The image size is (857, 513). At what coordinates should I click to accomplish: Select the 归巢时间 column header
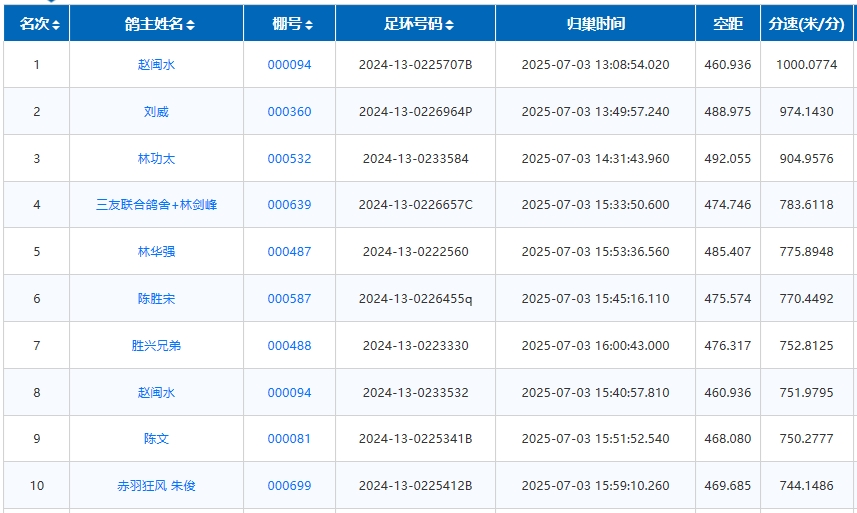(x=595, y=24)
